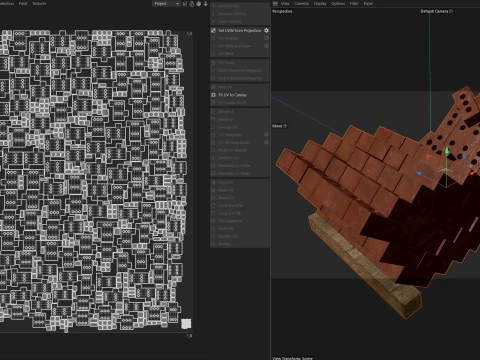Open the viewport Display menu

point(320,4)
